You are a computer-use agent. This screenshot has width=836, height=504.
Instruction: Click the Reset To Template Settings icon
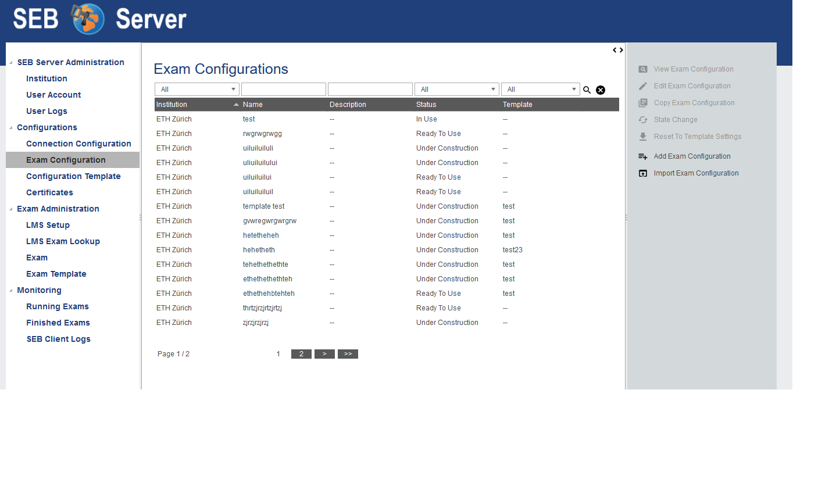coord(642,137)
